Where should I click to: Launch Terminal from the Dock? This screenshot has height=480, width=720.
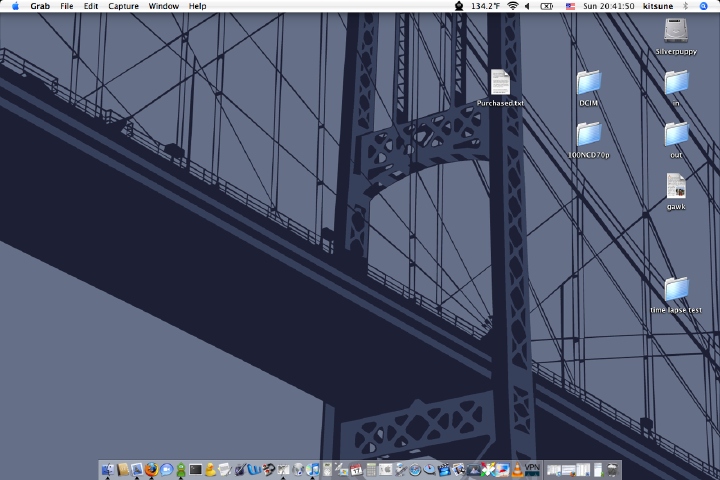196,469
